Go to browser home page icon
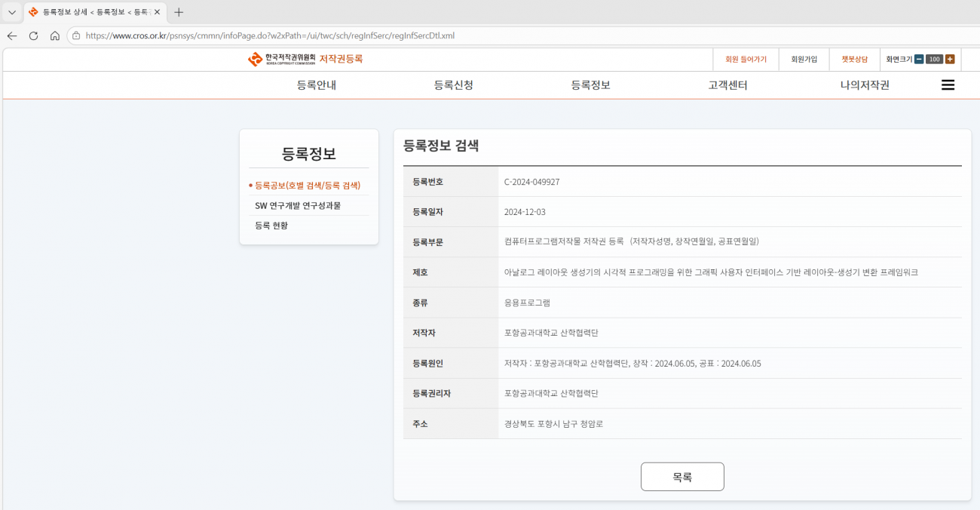The width and height of the screenshot is (980, 510). [55, 35]
